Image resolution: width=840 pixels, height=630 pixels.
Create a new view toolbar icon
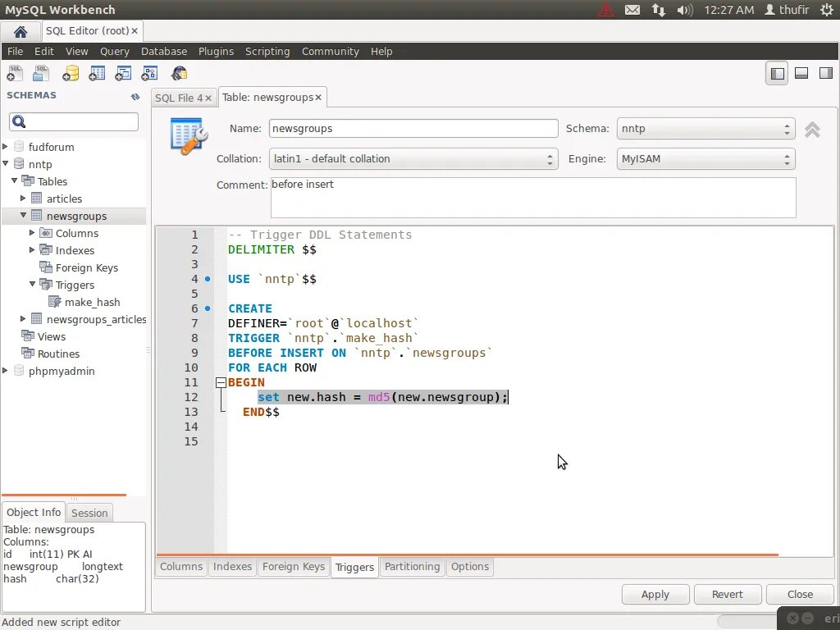(123, 73)
